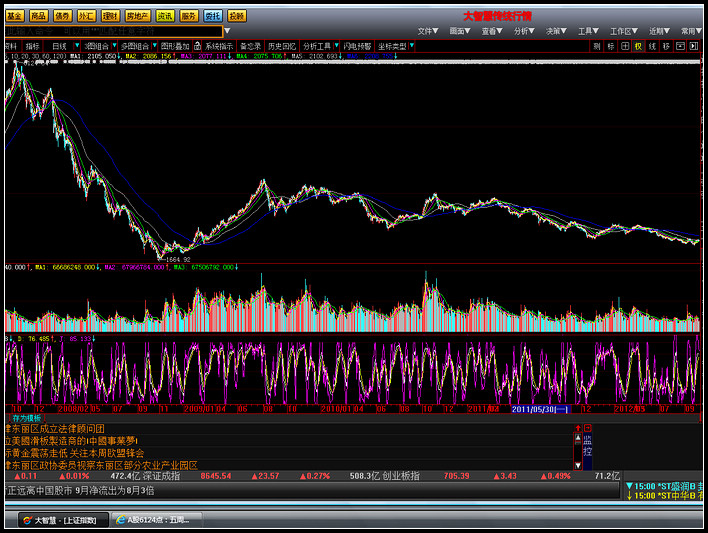
Task: Open the 历史回忆 toolbar item
Action: coord(282,46)
